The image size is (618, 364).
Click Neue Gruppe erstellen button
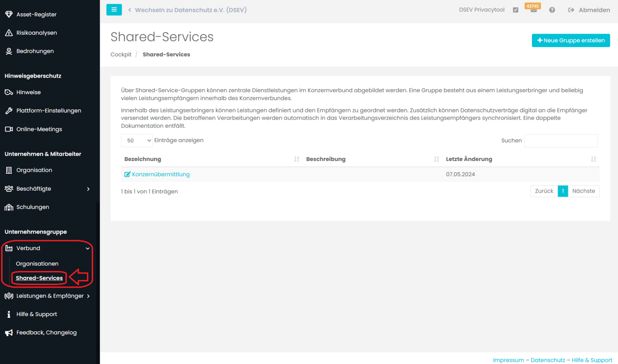click(571, 40)
